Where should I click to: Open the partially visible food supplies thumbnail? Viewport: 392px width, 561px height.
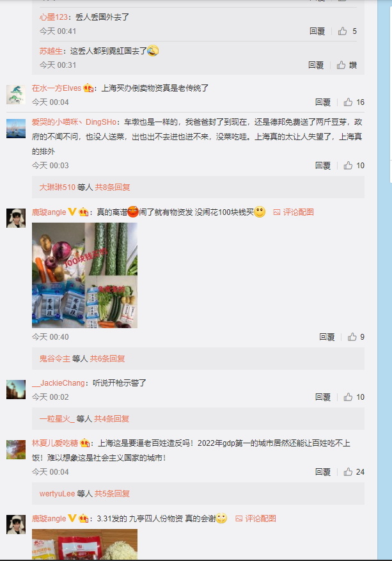(x=85, y=544)
